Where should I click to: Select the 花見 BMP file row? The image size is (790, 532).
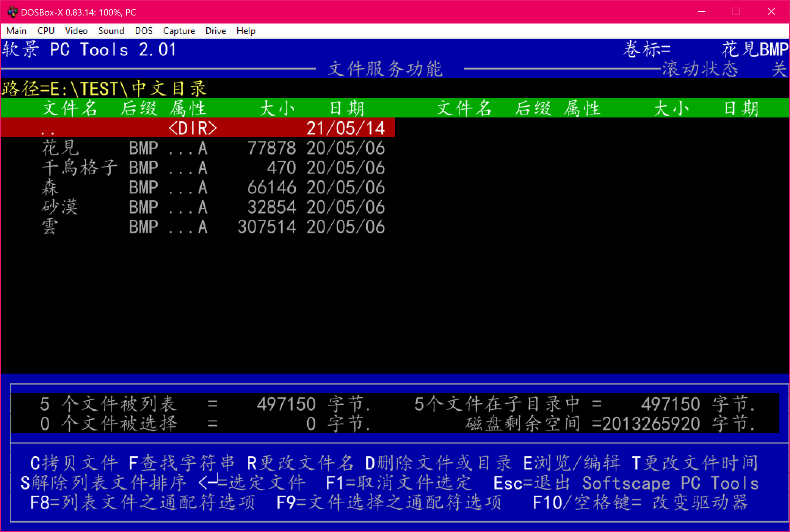pyautogui.click(x=212, y=148)
